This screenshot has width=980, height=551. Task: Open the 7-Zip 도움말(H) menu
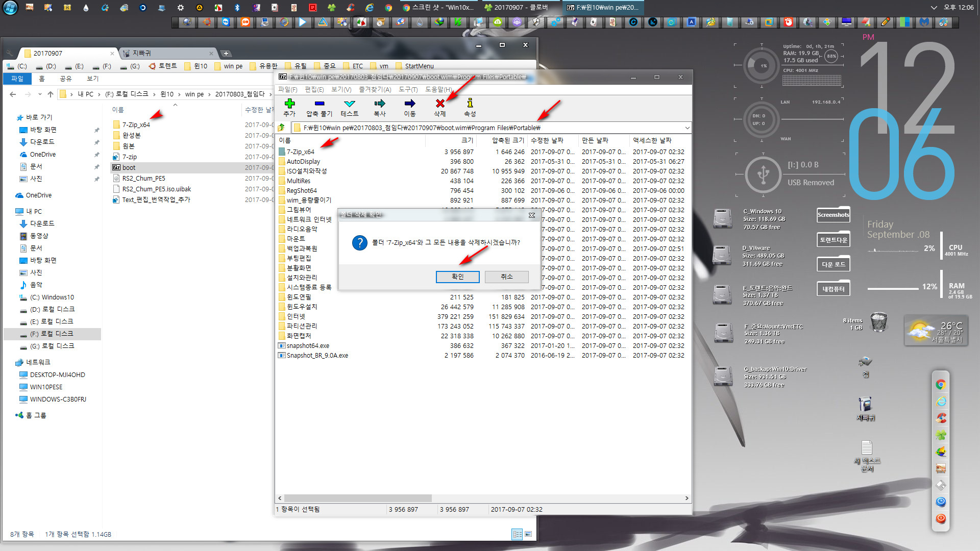438,89
